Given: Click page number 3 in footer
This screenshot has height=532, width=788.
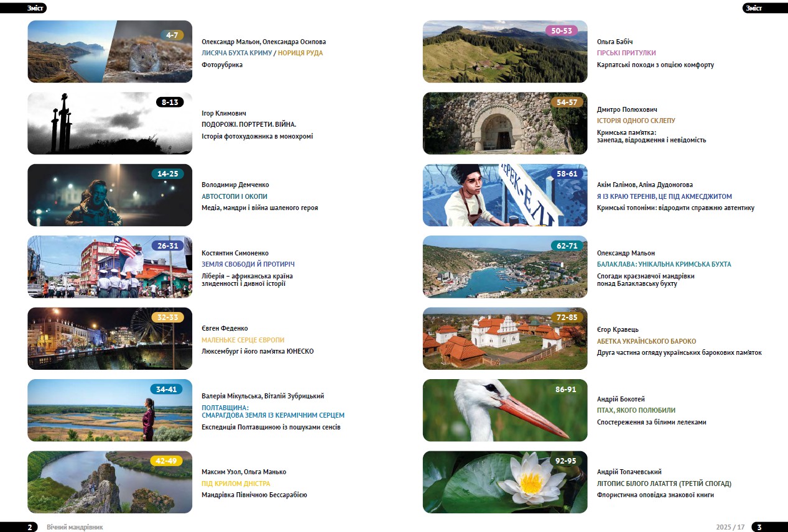Looking at the screenshot, I should tap(759, 527).
